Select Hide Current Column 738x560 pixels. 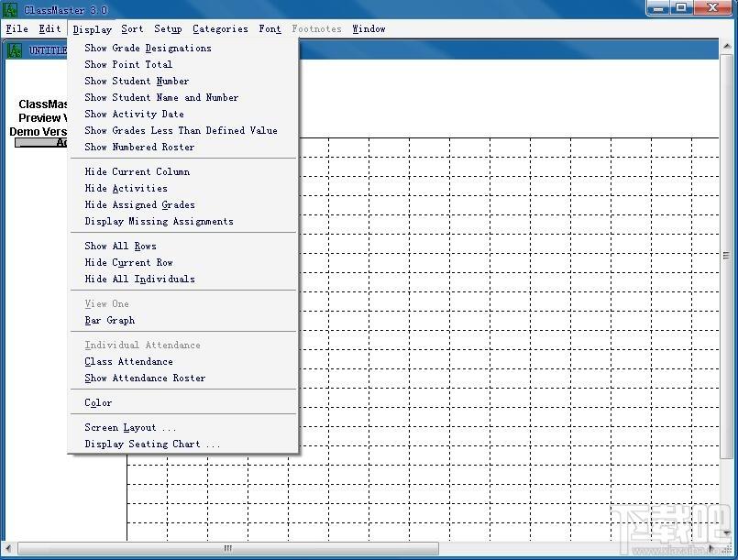(x=183, y=171)
